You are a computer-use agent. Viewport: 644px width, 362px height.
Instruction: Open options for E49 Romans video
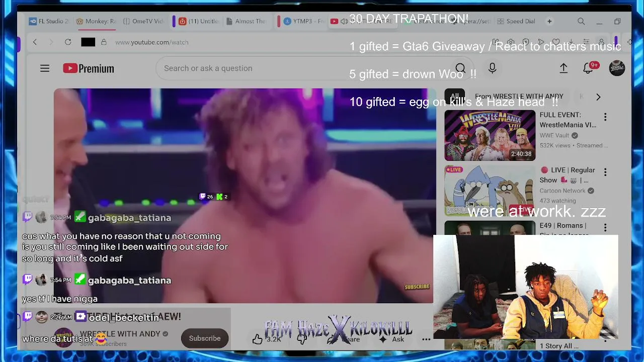click(x=605, y=228)
